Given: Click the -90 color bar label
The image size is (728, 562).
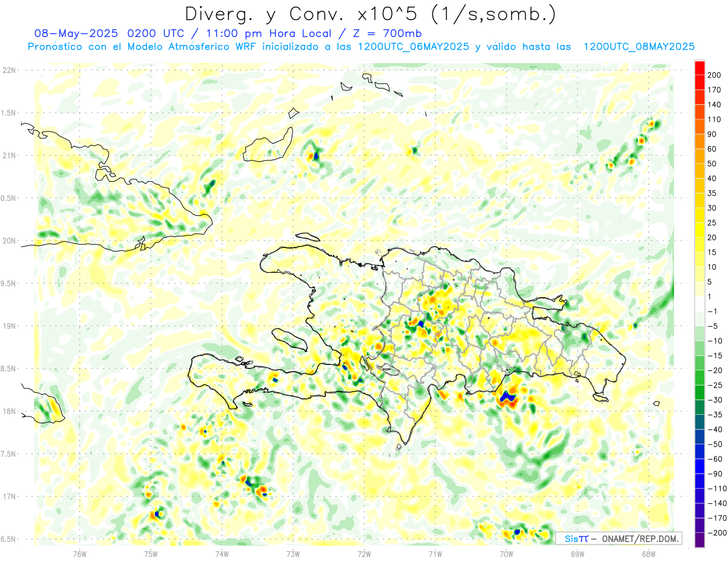Looking at the screenshot, I should click(715, 474).
